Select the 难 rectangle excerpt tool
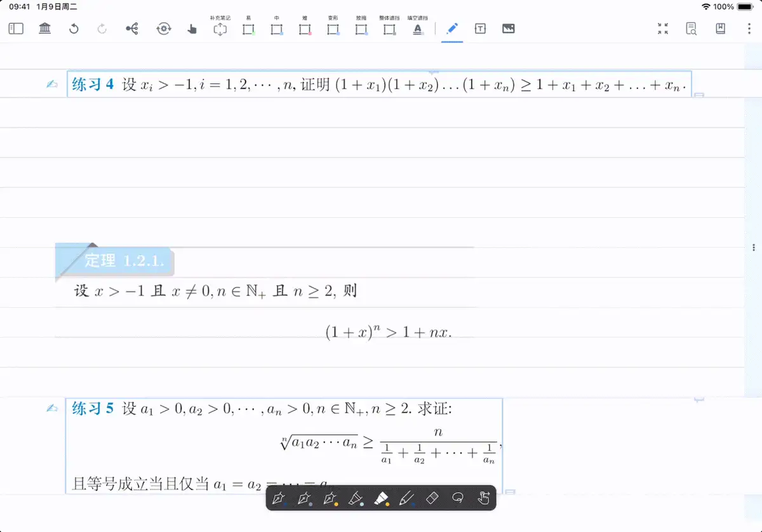Viewport: 762px width, 532px height. coord(305,26)
